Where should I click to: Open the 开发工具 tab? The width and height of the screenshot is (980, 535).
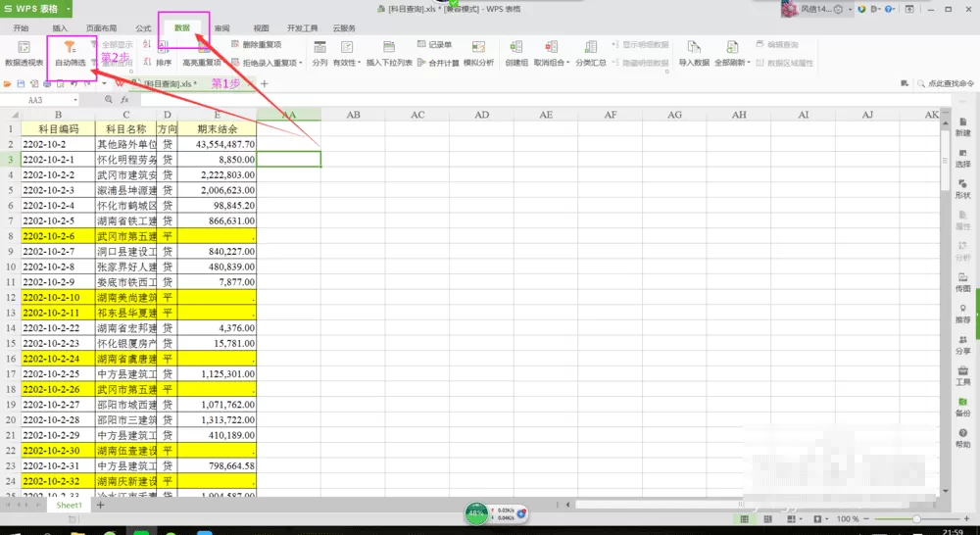pos(302,28)
